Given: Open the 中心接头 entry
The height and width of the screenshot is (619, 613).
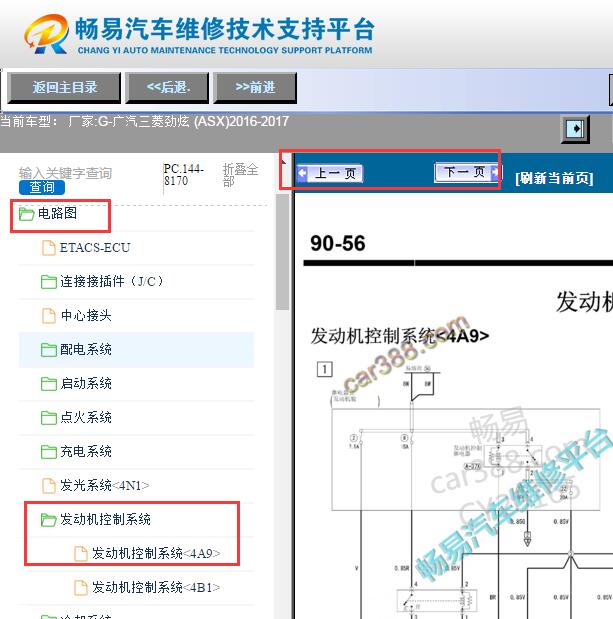Looking at the screenshot, I should click(86, 315).
